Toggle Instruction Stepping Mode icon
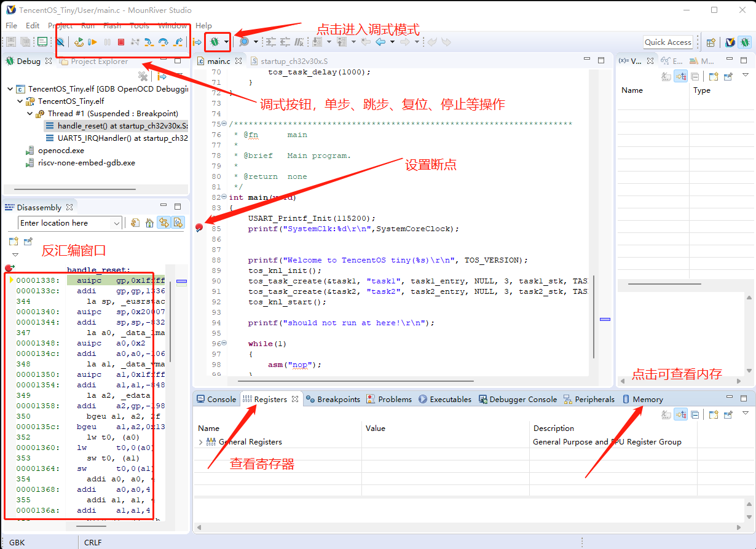Screen dimensions: 756x549 197,42
